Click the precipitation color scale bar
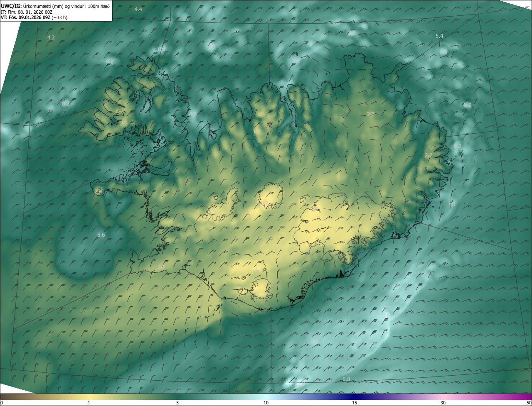Image resolution: width=532 pixels, height=406 pixels. click(x=266, y=396)
